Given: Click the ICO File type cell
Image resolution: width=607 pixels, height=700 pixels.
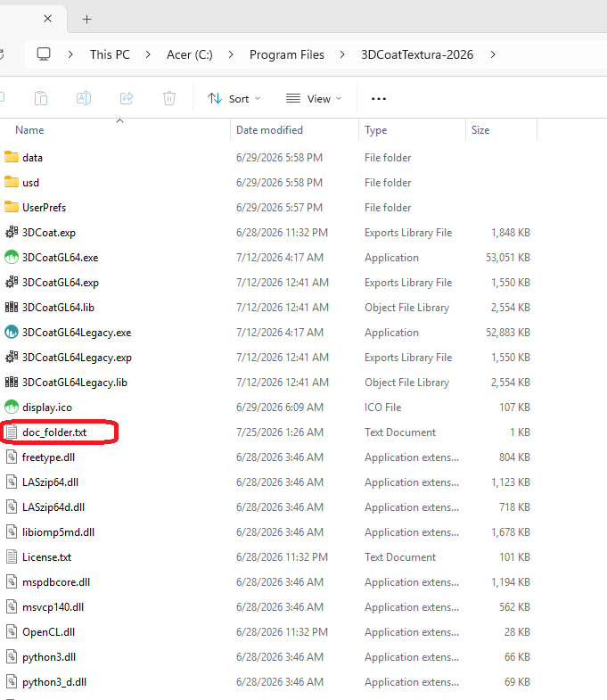Looking at the screenshot, I should pos(383,408).
